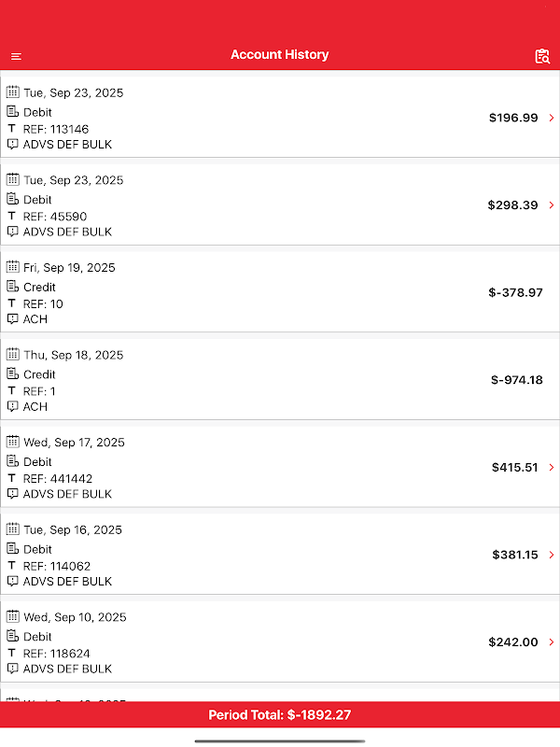
Task: Select the Sep 18 ACH credit of $-974.18
Action: [x=280, y=380]
